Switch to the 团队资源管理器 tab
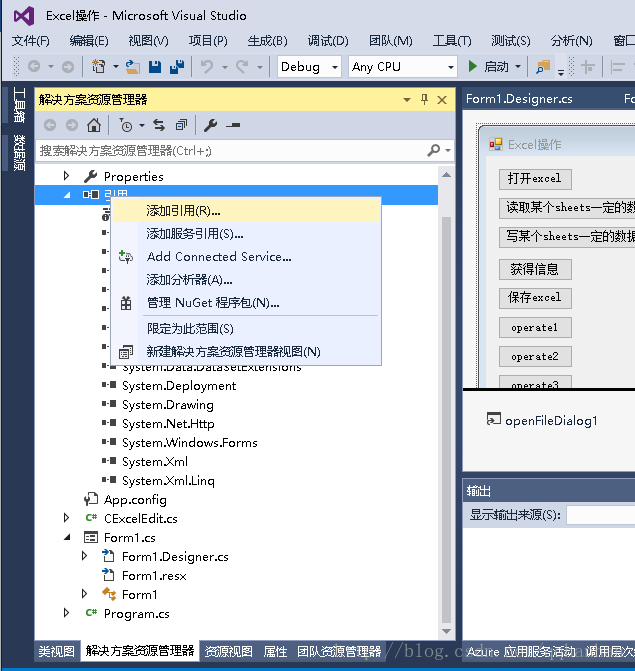635x671 pixels. [x=339, y=651]
